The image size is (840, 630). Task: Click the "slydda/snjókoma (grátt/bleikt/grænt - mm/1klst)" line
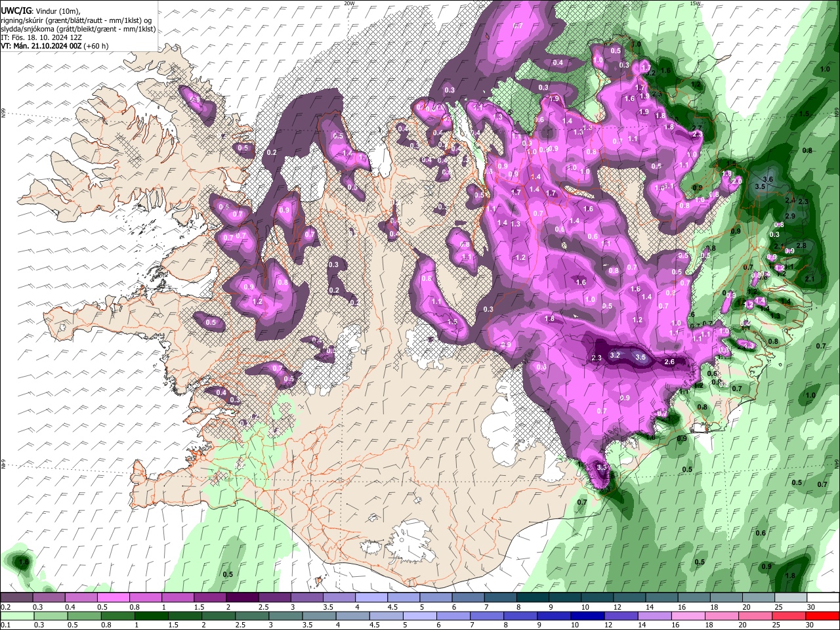click(x=78, y=29)
